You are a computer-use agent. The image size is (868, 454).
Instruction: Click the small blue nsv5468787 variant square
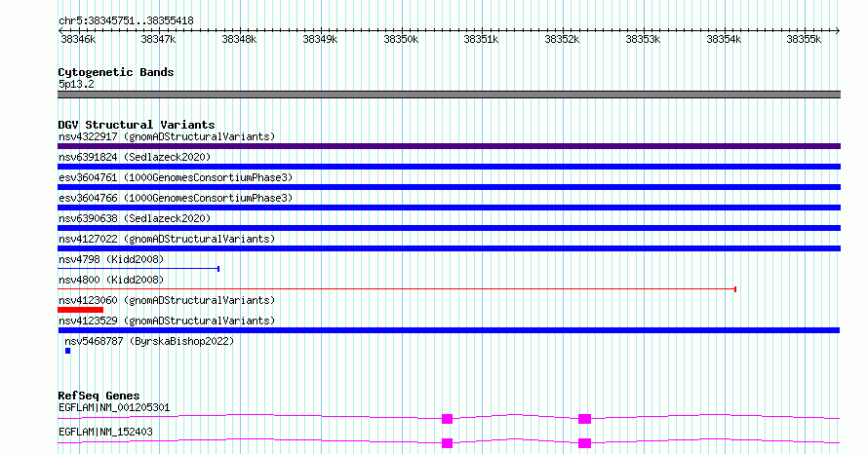click(68, 351)
